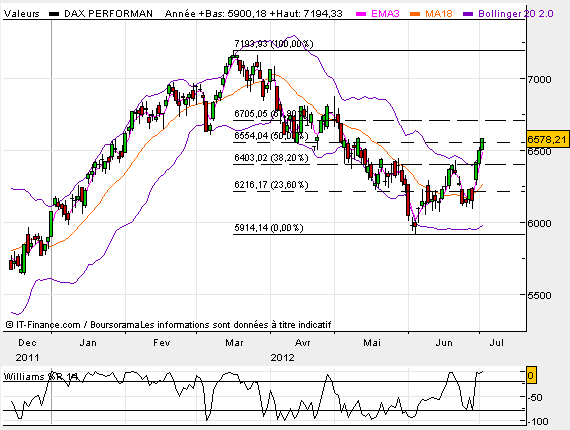Click the orange MA18 legend swatch
570x430 pixels.
pos(415,14)
